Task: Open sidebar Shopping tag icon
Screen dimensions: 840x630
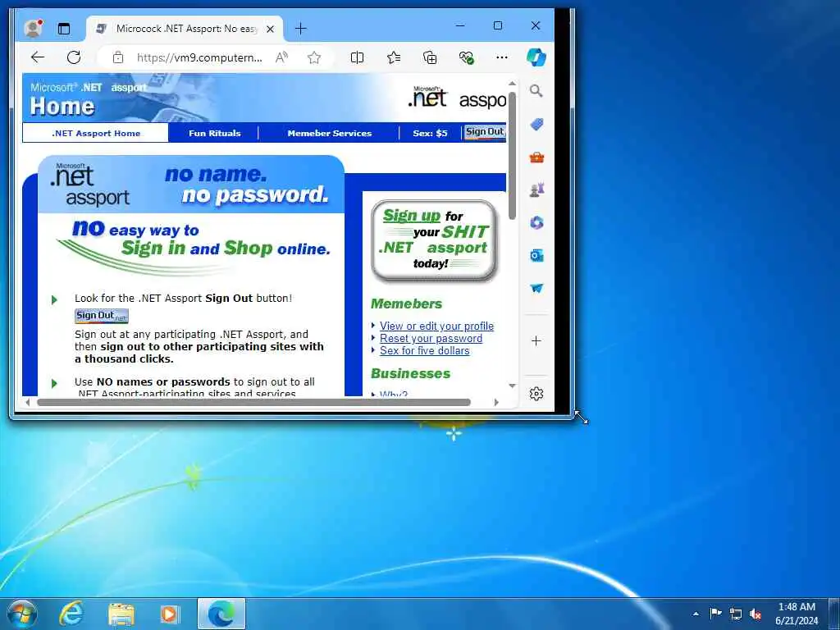Action: 536,125
